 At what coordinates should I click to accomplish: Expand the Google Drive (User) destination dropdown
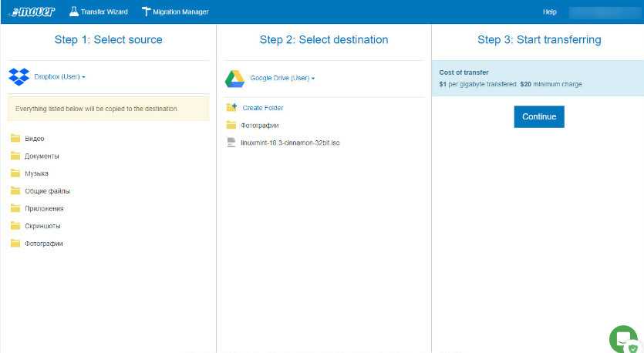point(282,79)
